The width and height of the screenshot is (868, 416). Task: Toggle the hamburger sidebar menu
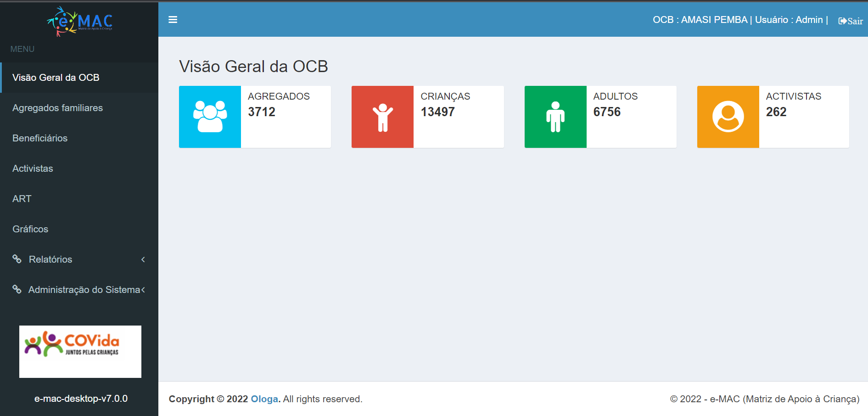pos(173,20)
